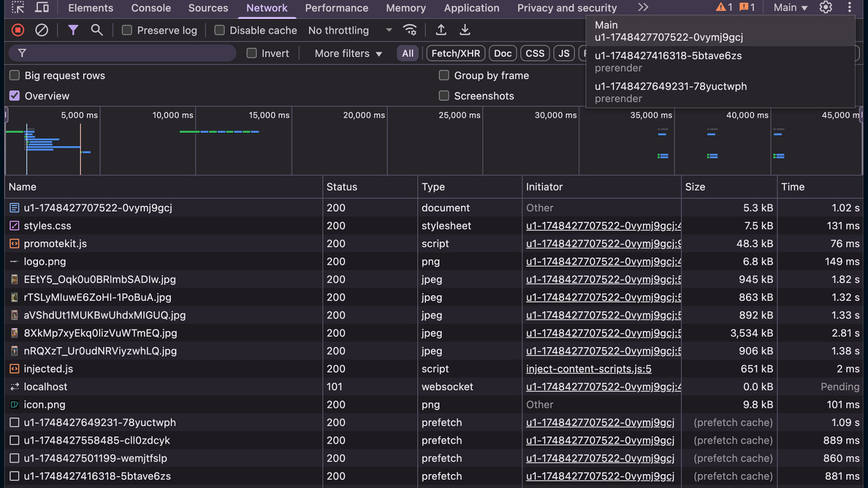Viewport: 868px width, 488px height.
Task: Show more tabs via double chevron
Action: 643,8
